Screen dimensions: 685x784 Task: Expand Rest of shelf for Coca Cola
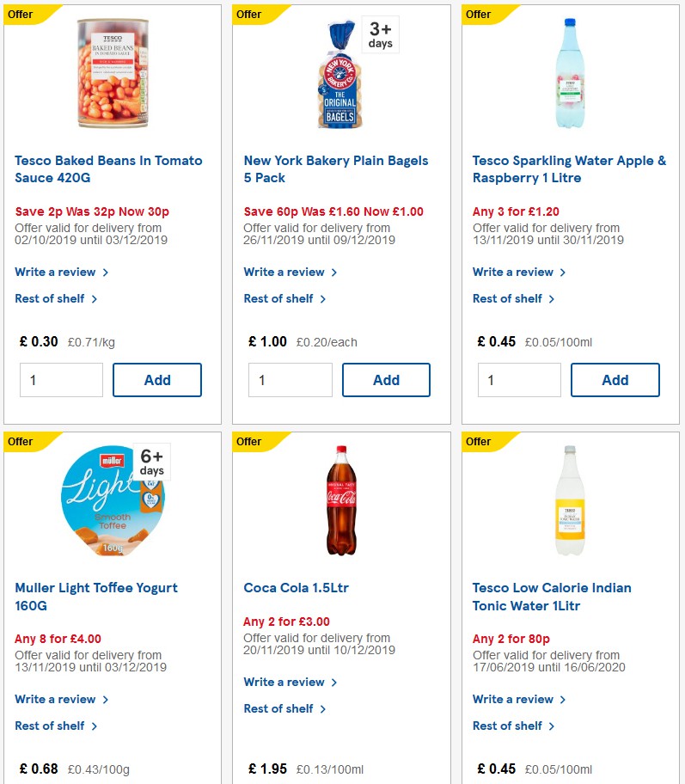point(278,708)
